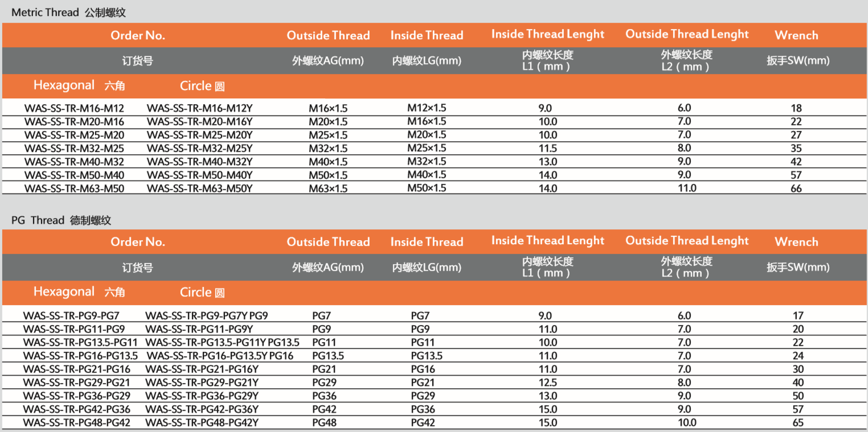Select order number WAS-SS-TR-M50-M40
Image resolution: width=868 pixels, height=432 pixels.
tap(74, 175)
